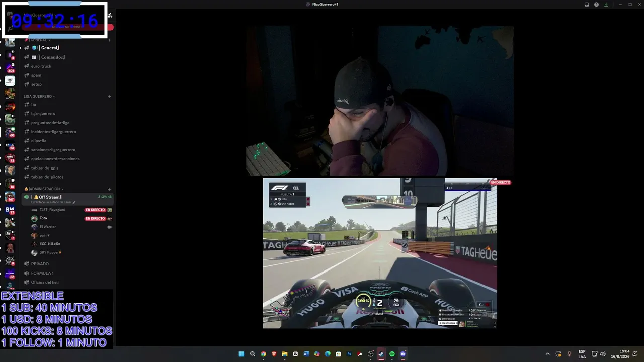Open Brave browser from the taskbar
This screenshot has width=644, height=362.
pos(274,354)
